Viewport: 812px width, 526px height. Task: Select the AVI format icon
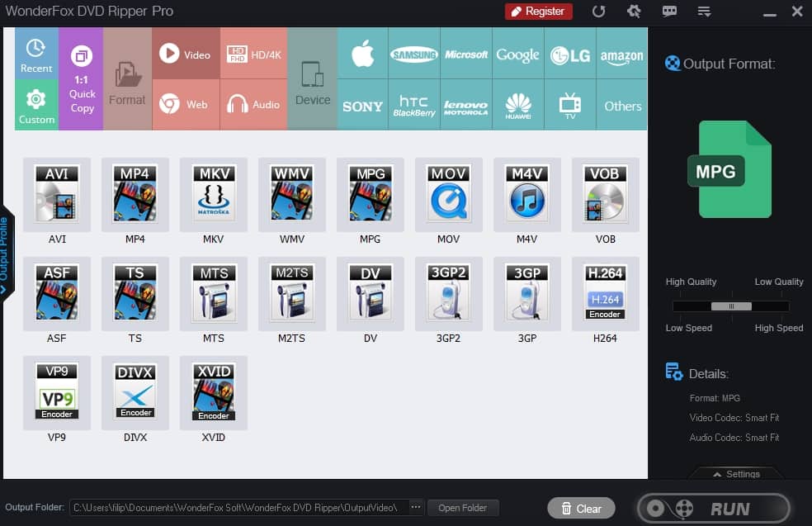[x=57, y=194]
